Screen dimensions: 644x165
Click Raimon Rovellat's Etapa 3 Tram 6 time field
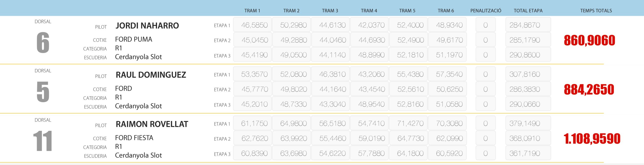(447, 153)
